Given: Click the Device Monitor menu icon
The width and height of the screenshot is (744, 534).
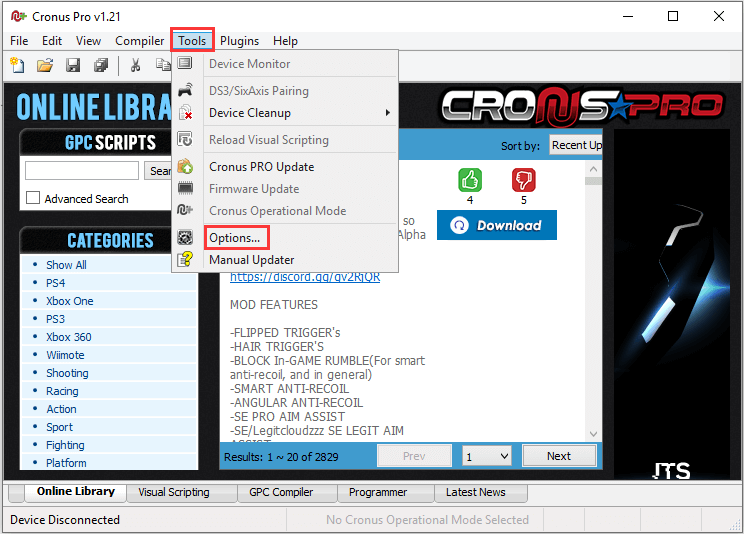Looking at the screenshot, I should (x=185, y=63).
